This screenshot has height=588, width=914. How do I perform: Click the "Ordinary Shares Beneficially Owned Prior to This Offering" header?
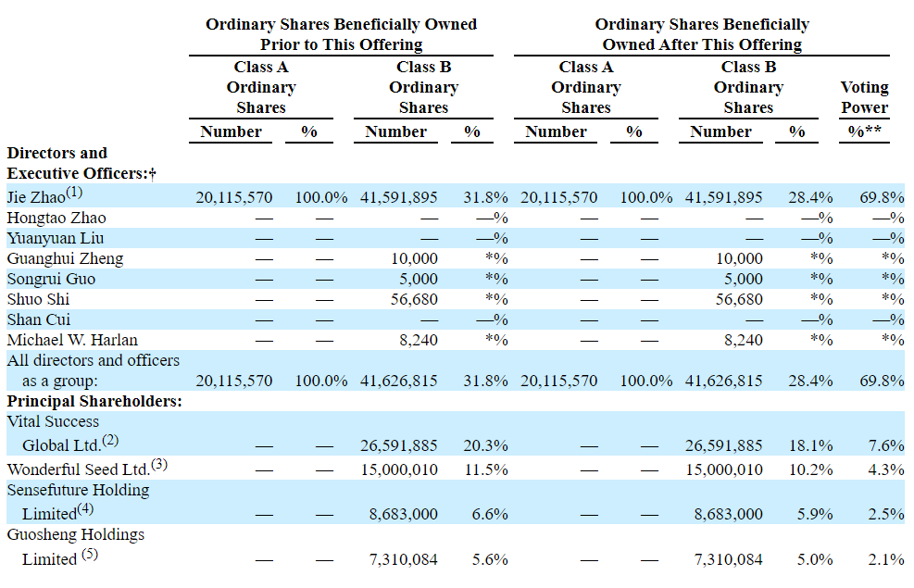[341, 34]
